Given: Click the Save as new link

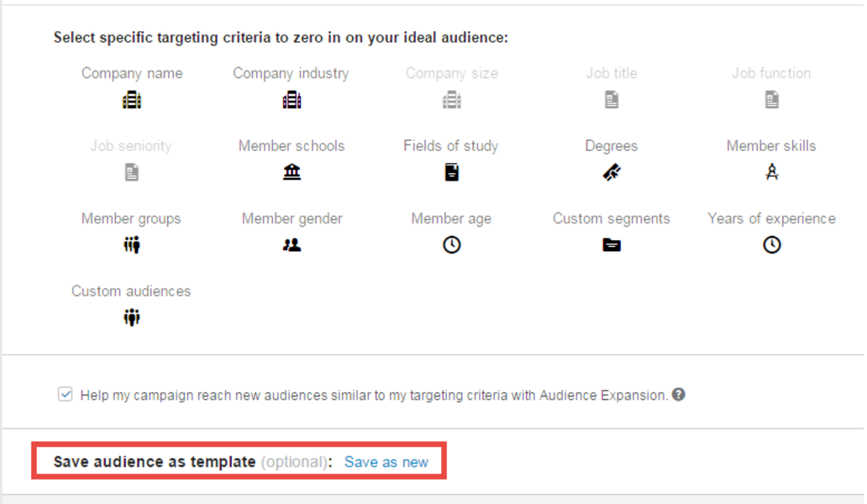Looking at the screenshot, I should click(x=386, y=462).
